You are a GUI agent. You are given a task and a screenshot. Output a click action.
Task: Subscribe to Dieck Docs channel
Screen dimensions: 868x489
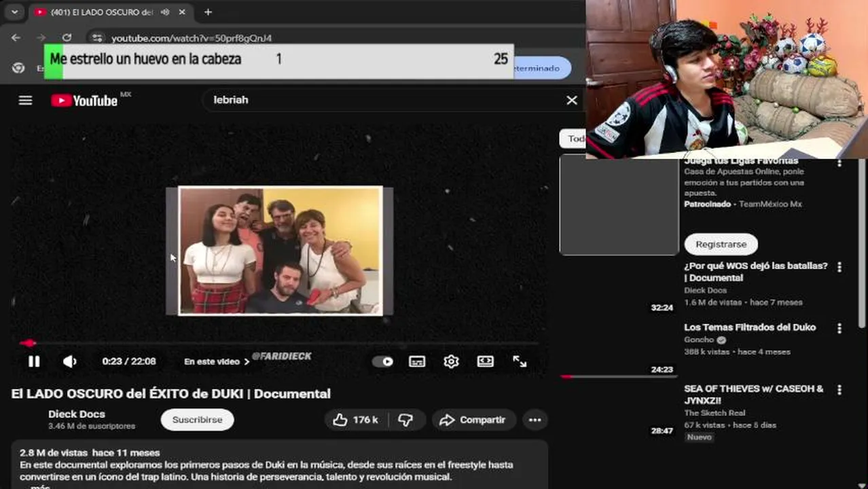tap(197, 420)
